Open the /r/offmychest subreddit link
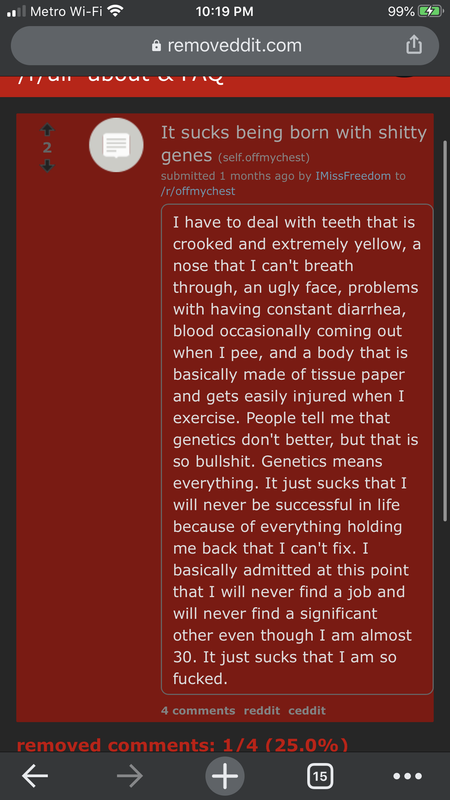This screenshot has width=450, height=800. coord(198,191)
